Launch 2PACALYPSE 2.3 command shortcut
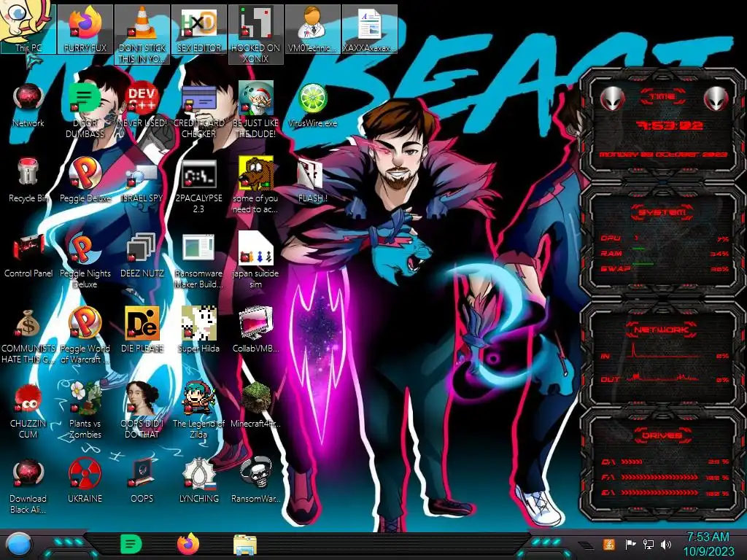 pos(199,186)
